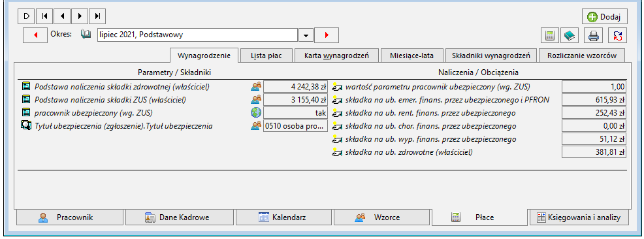
Task: Go to the first record navigation arrow
Action: tap(45, 16)
